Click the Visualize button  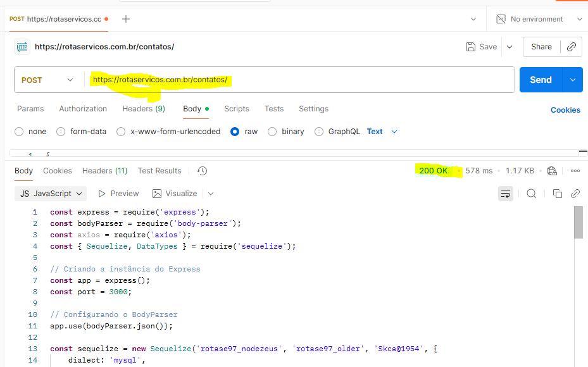click(175, 194)
